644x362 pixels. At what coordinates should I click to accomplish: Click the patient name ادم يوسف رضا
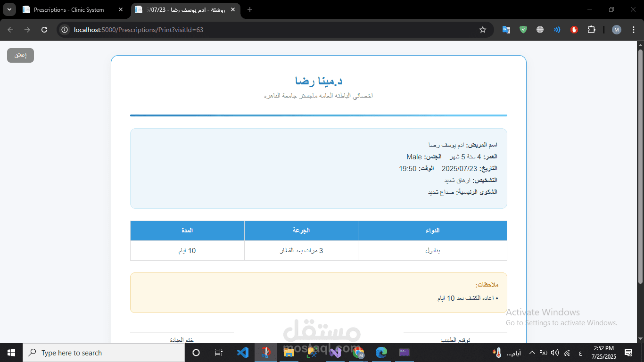coord(446,145)
